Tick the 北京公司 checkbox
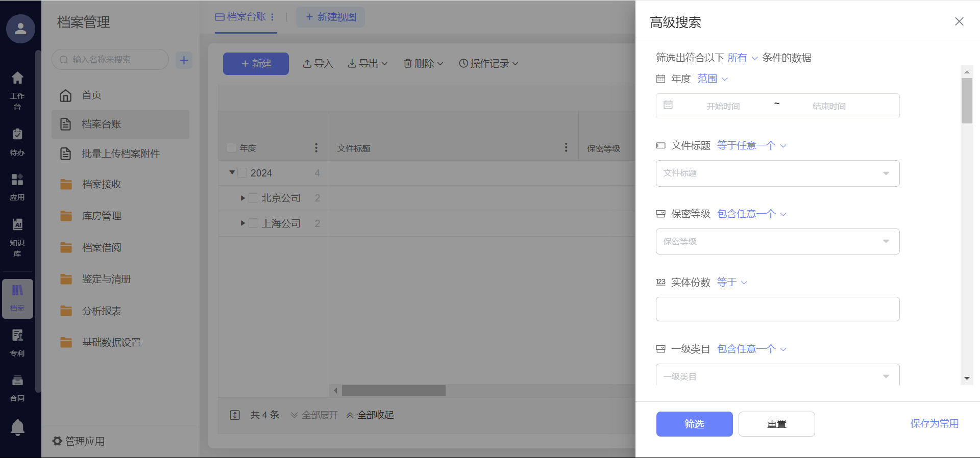 pos(253,198)
